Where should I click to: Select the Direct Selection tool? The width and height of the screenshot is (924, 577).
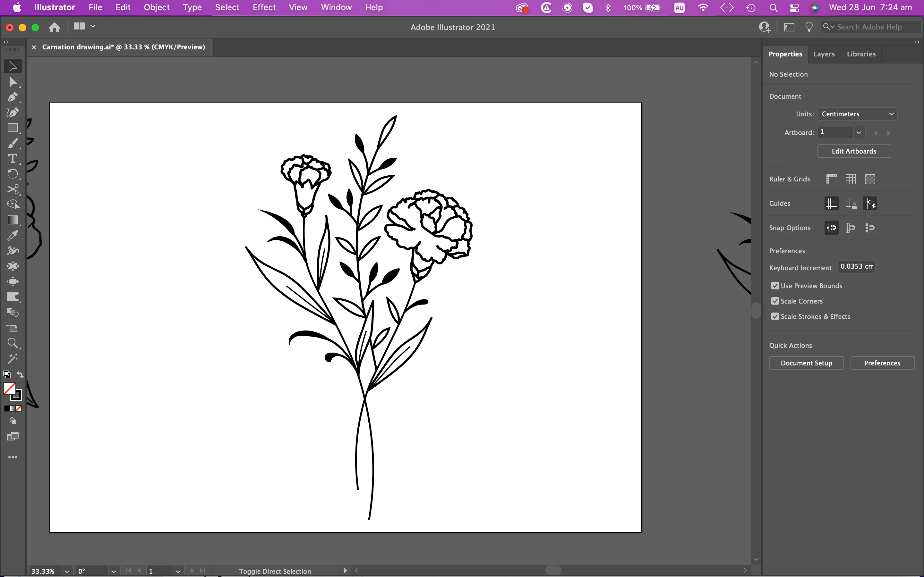[x=13, y=82]
